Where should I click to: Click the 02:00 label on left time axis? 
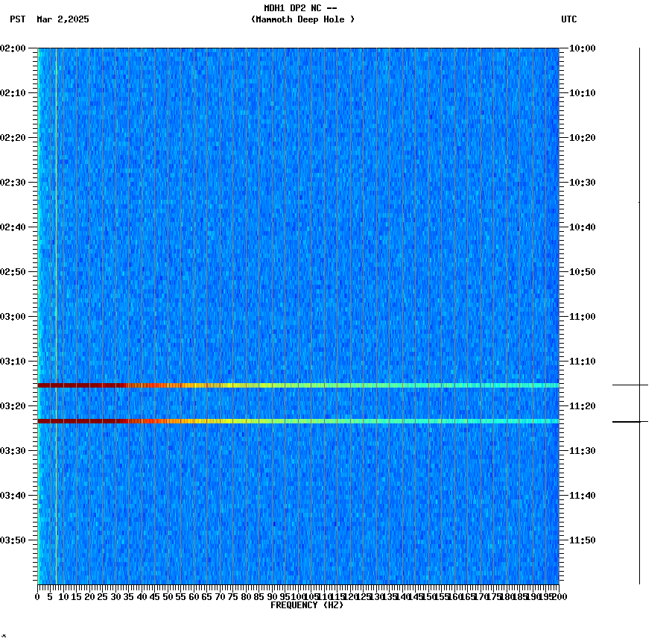point(13,49)
